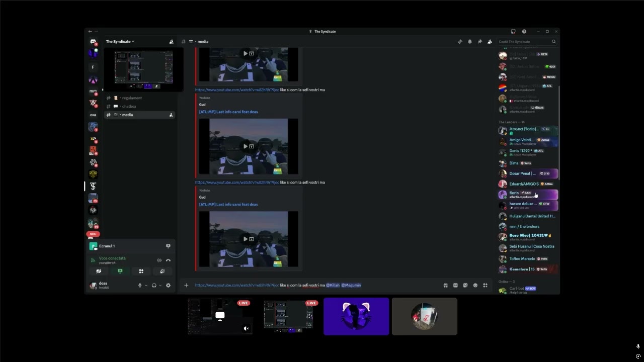
Task: Go back using title bar arrow
Action: click(x=90, y=31)
